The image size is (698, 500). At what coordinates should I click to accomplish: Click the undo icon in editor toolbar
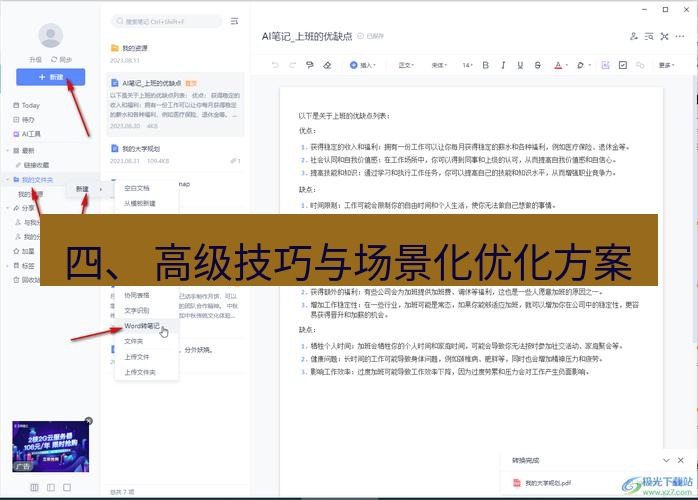[x=275, y=65]
